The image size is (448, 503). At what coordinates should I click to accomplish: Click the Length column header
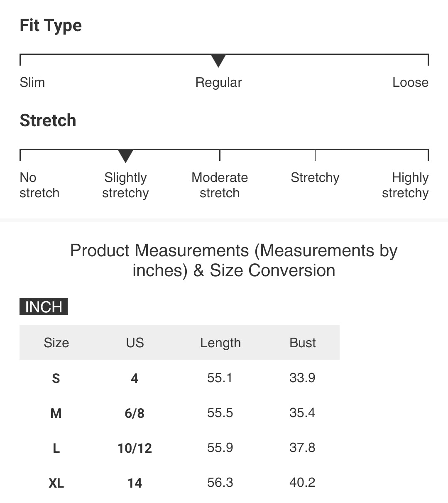(220, 343)
